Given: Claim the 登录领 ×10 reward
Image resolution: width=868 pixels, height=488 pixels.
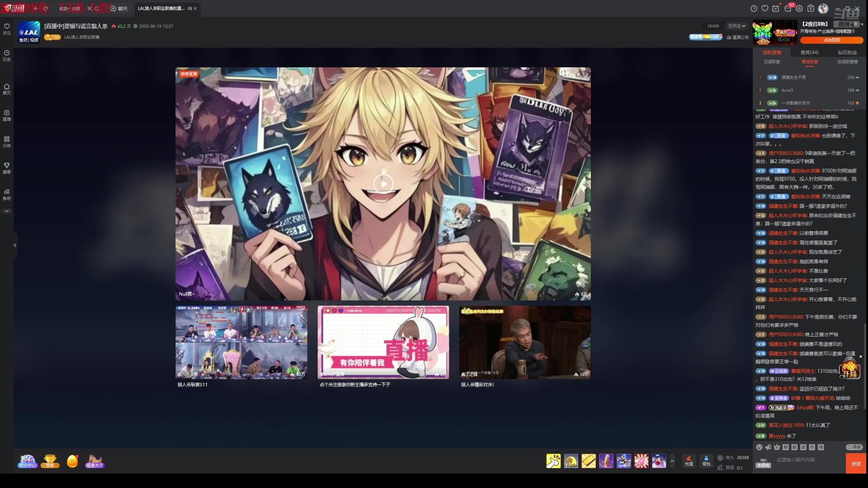Looking at the screenshot, I should [706, 37].
